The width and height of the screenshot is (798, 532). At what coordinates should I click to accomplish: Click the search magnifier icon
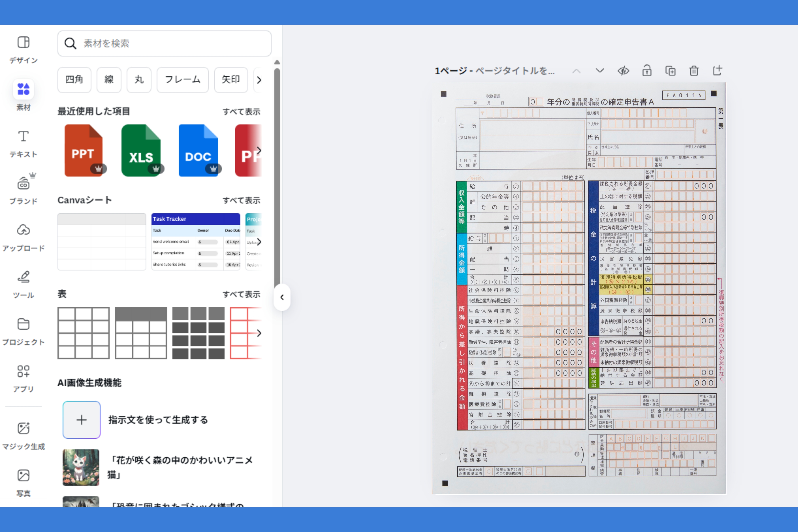(70, 43)
